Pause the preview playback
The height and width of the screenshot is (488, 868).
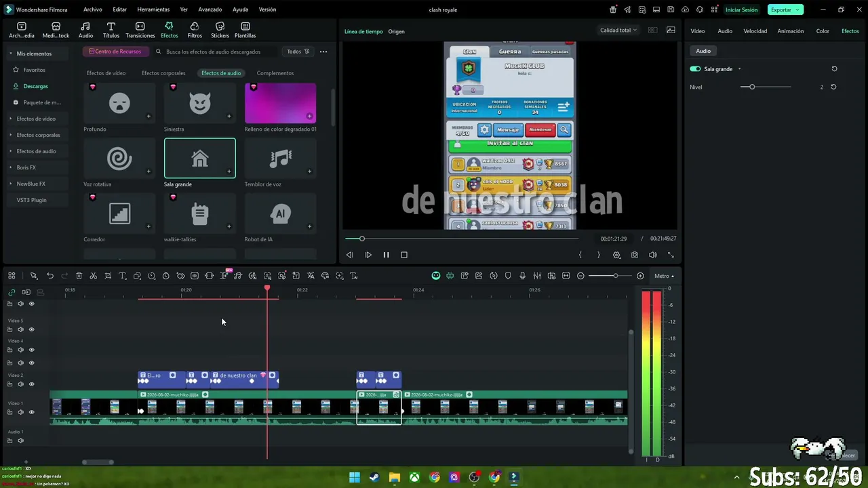pos(386,255)
